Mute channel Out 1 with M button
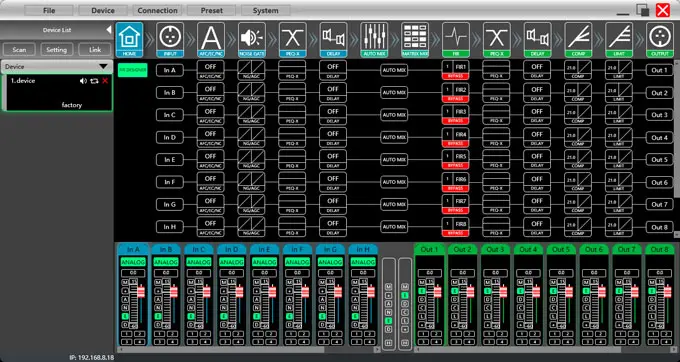This screenshot has width=680, height=362. coord(421,282)
